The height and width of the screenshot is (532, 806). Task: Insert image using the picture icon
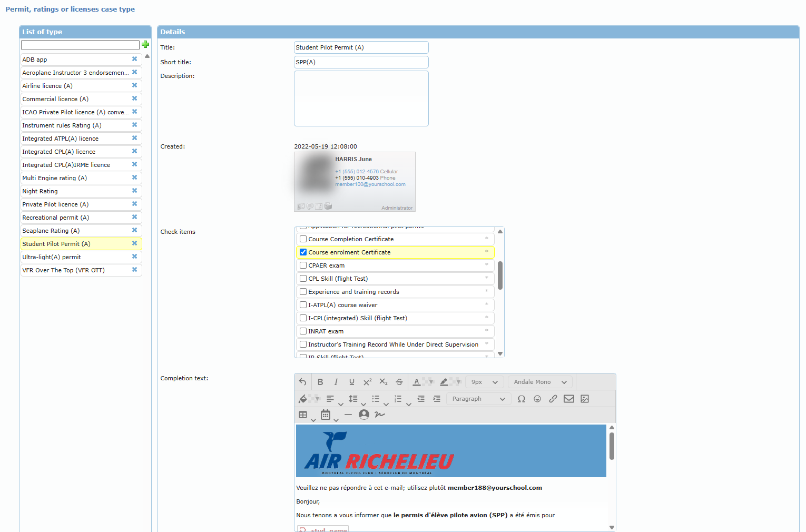585,399
